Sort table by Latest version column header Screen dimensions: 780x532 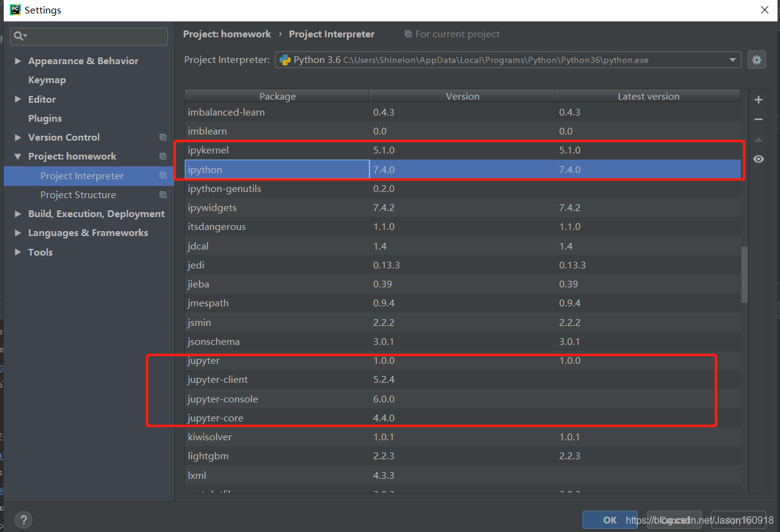tap(648, 96)
